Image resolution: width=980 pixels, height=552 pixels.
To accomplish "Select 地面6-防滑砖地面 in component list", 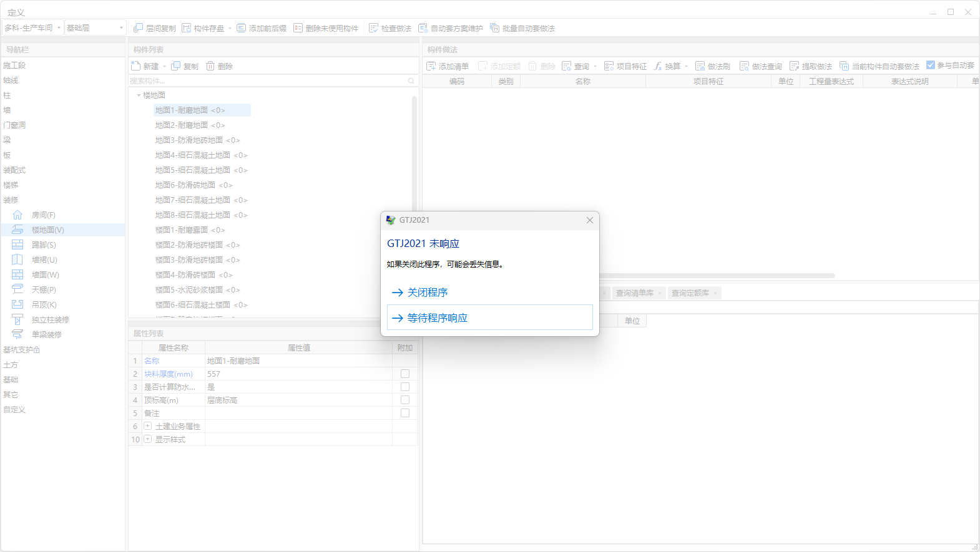I will (x=194, y=185).
